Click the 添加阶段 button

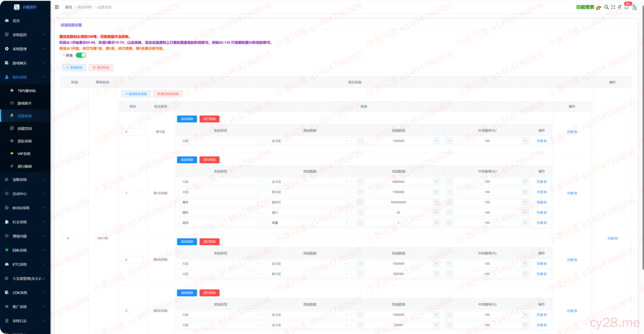tap(74, 68)
